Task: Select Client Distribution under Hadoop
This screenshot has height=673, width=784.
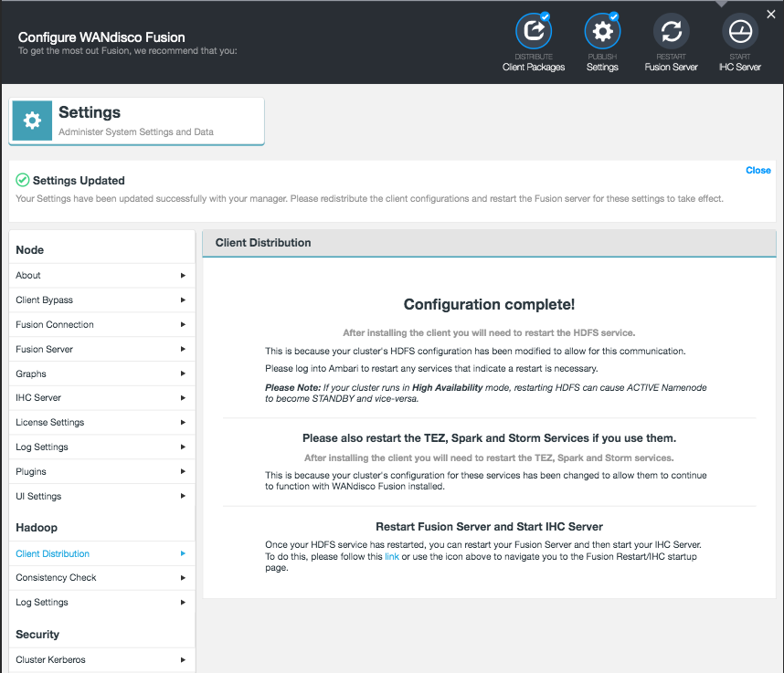Action: point(102,553)
